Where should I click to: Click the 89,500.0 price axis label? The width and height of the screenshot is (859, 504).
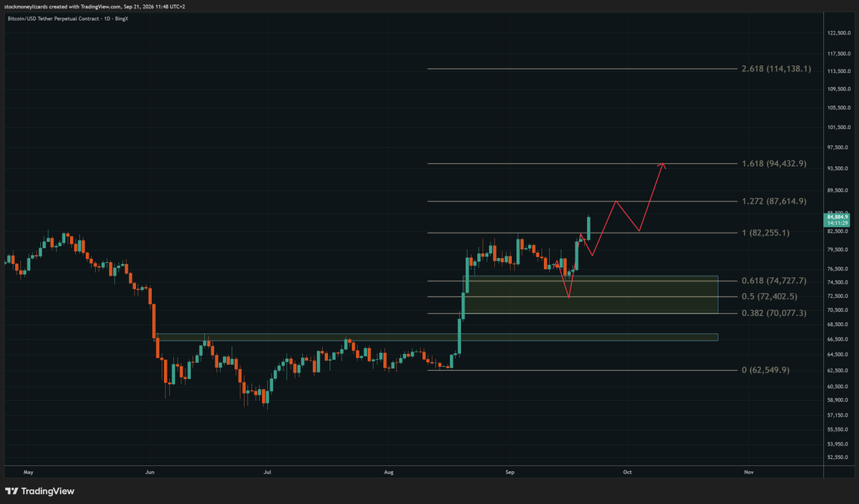pyautogui.click(x=837, y=191)
